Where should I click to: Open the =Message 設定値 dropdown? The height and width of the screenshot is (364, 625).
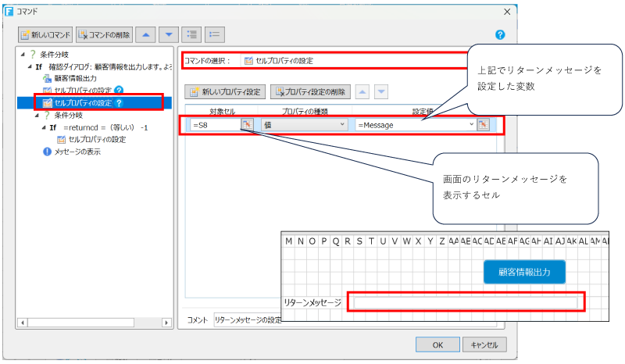tap(472, 125)
